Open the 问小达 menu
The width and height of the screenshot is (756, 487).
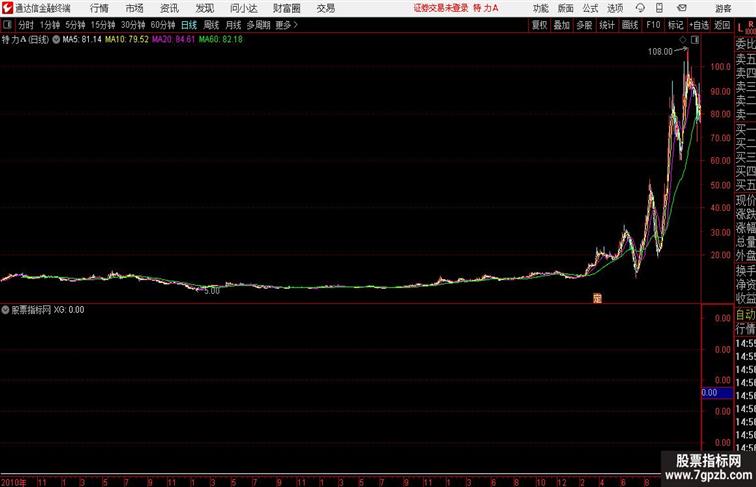tap(243, 8)
